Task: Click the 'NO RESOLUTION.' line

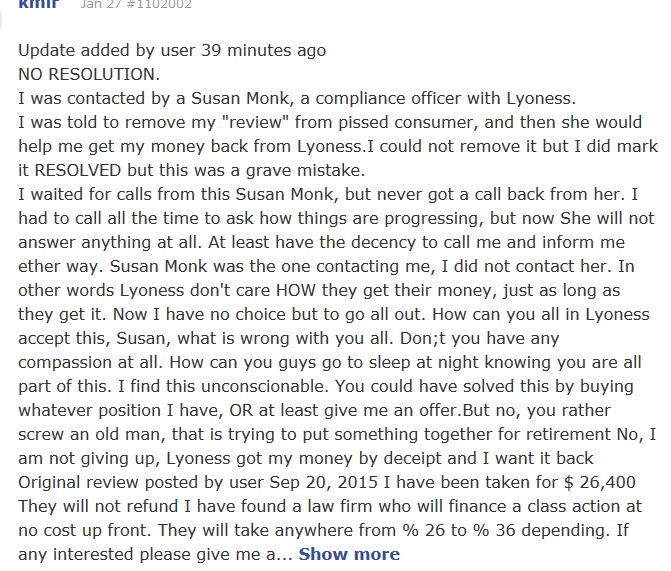Action: coord(89,74)
